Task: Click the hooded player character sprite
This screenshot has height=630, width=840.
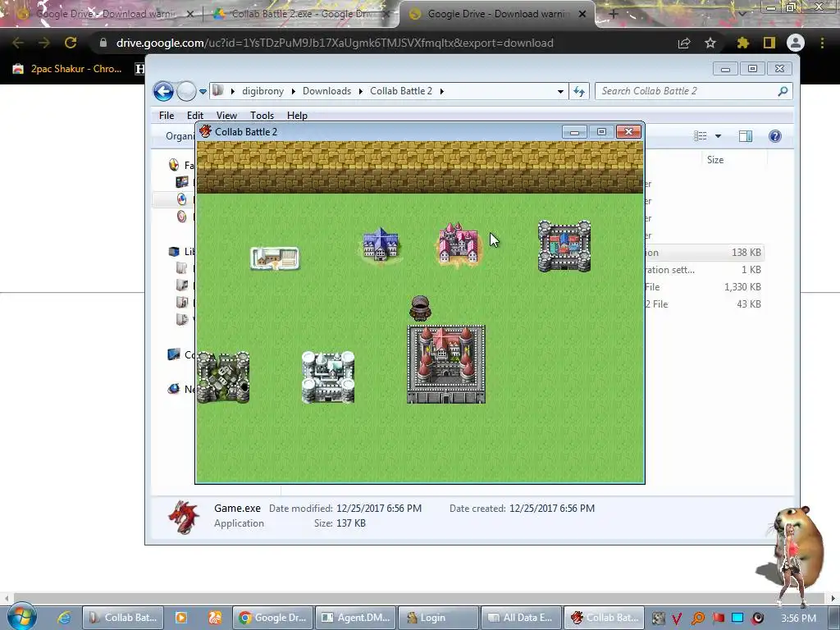Action: tap(420, 308)
